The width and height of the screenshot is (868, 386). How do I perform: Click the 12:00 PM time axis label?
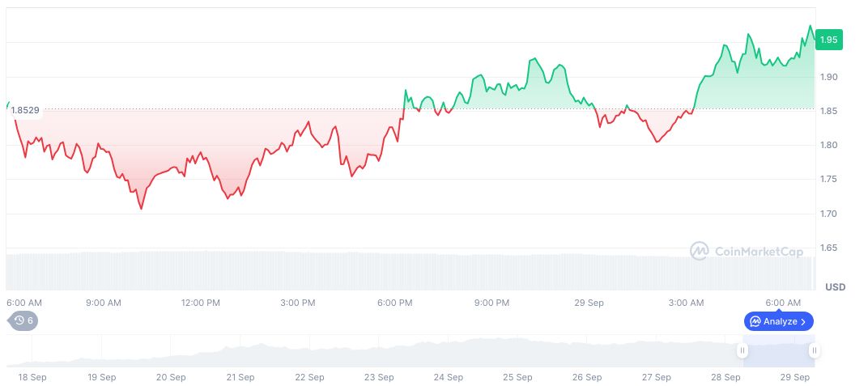click(200, 303)
